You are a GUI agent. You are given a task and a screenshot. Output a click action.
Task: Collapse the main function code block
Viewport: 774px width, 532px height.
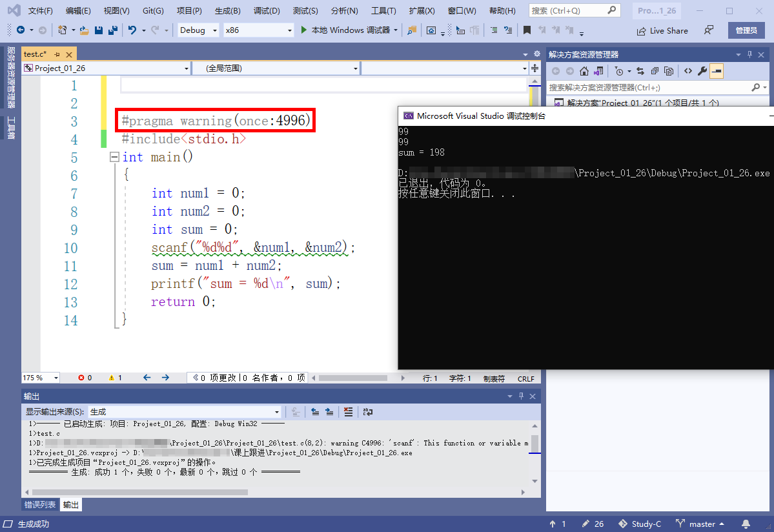point(114,157)
